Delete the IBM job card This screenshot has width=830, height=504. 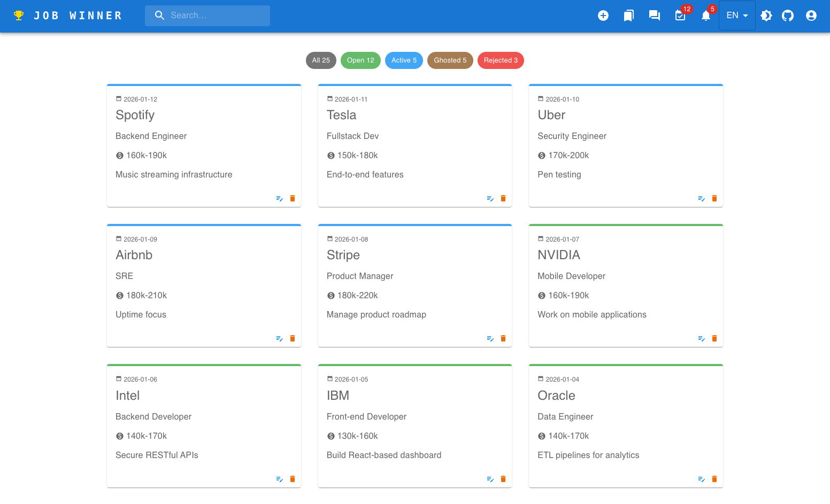503,479
